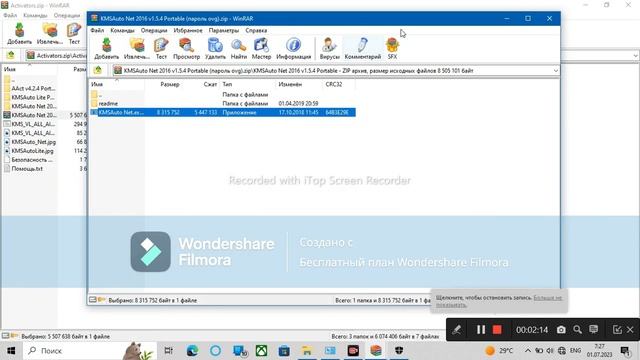Open the Избранное menu
Viewport: 640px width, 360px height.
(188, 31)
